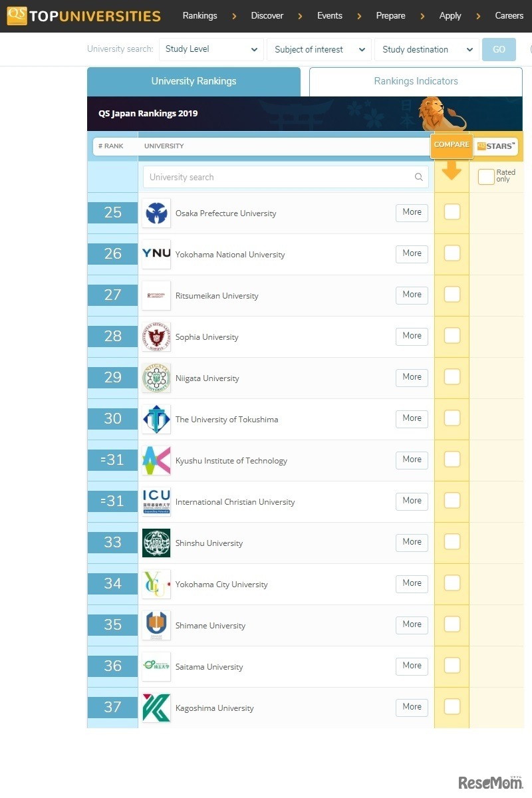
Task: Enable the Rated only checkbox
Action: coord(486,177)
